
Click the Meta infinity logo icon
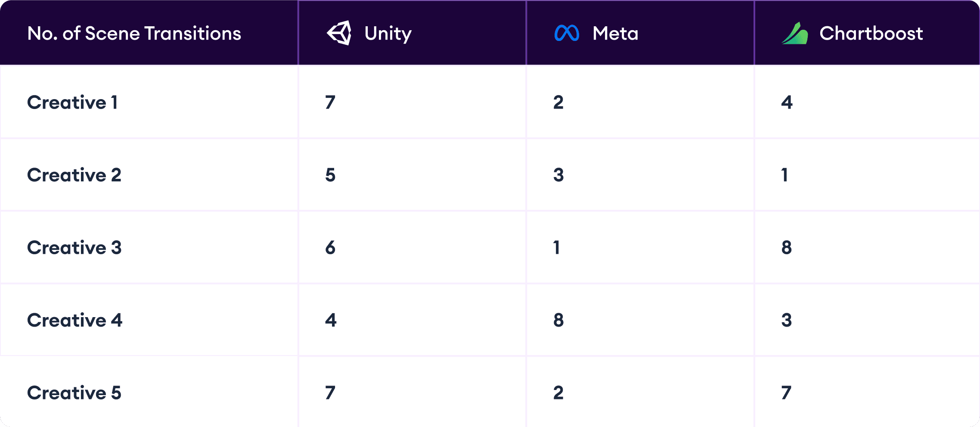567,33
